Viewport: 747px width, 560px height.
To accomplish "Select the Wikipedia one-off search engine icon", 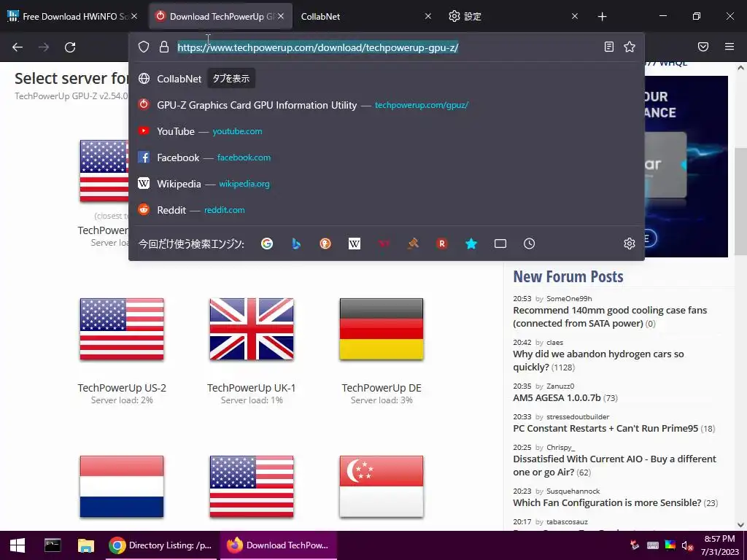I will click(x=355, y=244).
